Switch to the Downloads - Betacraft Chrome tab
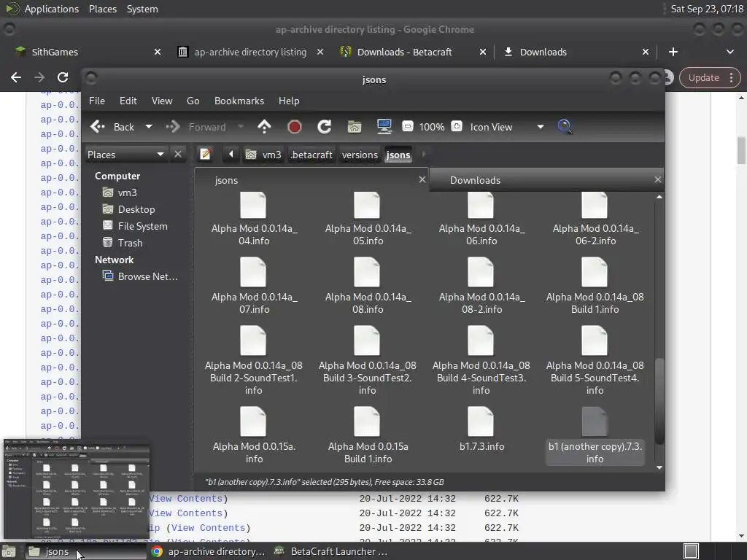Image resolution: width=747 pixels, height=560 pixels. [x=414, y=52]
